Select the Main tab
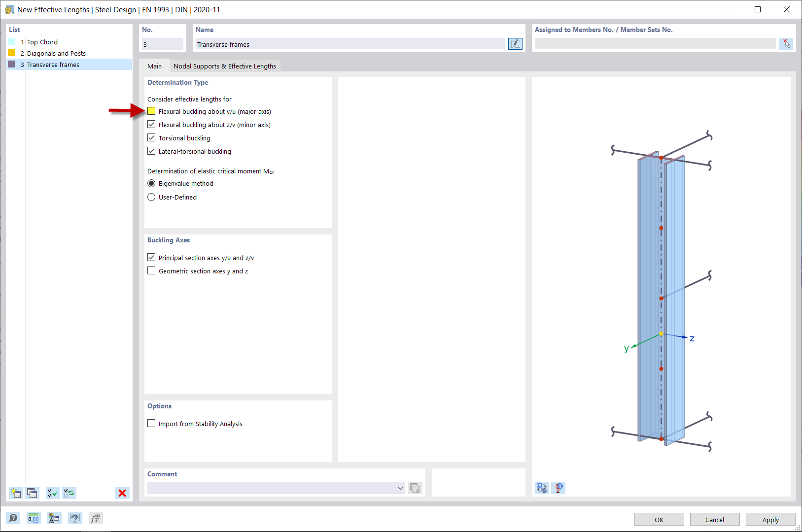The width and height of the screenshot is (802, 532). pyautogui.click(x=155, y=66)
